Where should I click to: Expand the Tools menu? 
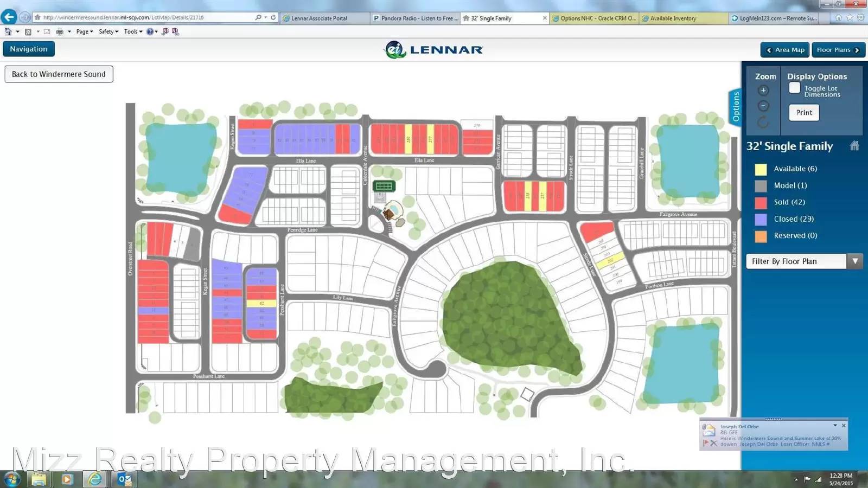click(133, 31)
